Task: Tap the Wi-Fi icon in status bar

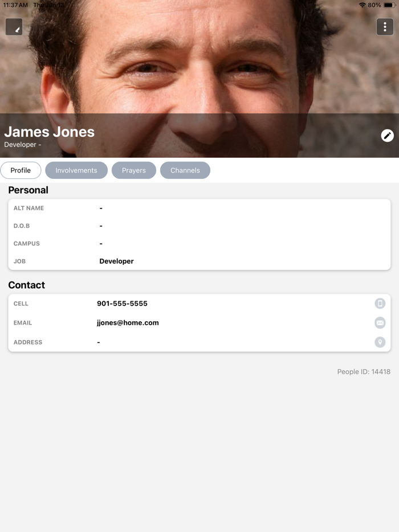Action: (363, 5)
